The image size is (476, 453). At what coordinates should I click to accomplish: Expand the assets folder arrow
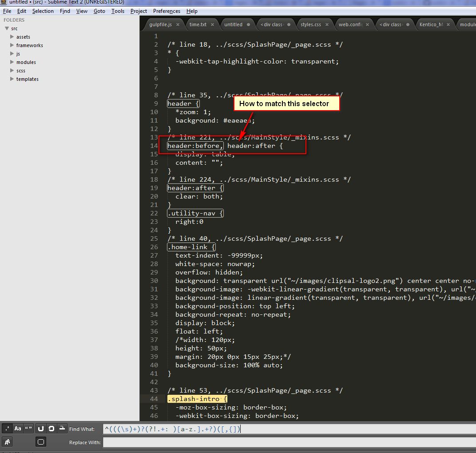tap(12, 37)
